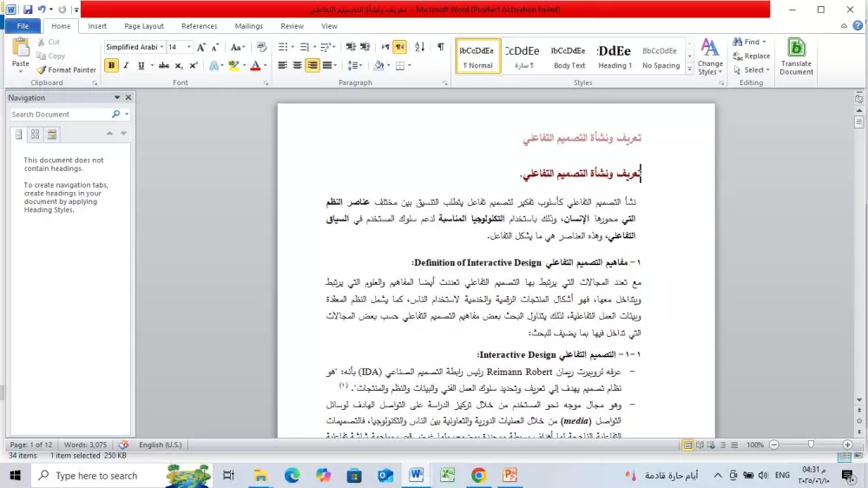
Task: Open the File tab
Action: click(x=23, y=26)
